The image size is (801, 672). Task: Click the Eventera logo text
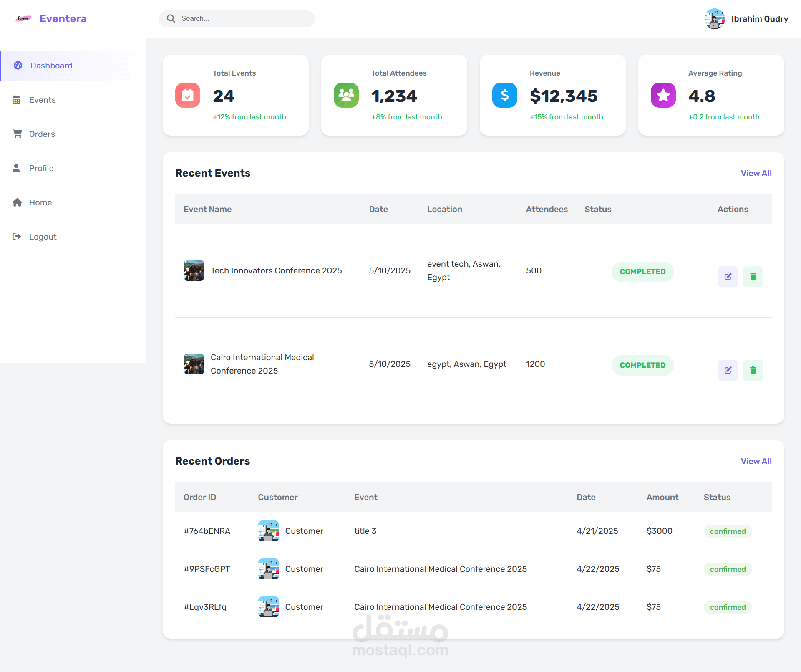point(63,18)
